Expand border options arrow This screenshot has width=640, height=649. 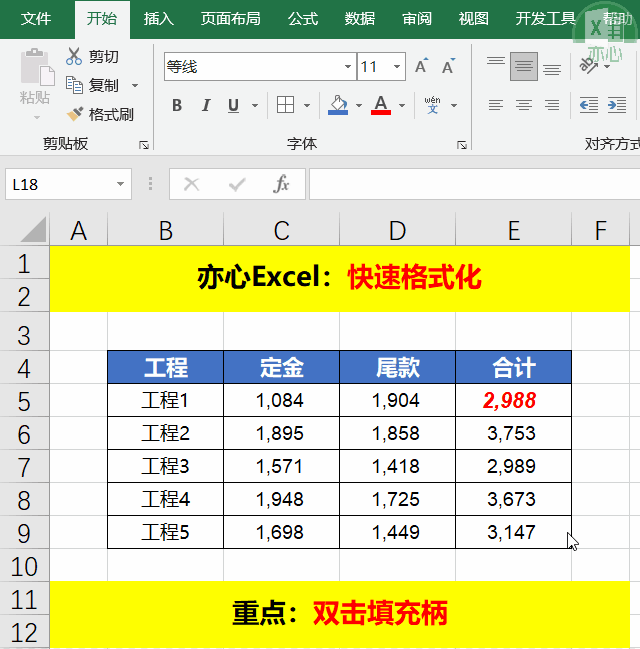pos(307,106)
